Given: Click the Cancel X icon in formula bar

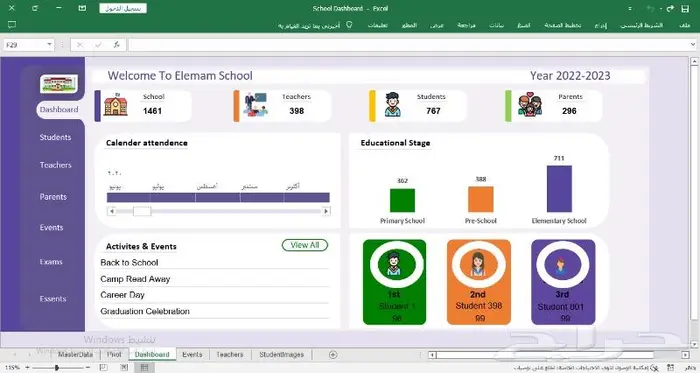Looking at the screenshot, I should point(80,45).
